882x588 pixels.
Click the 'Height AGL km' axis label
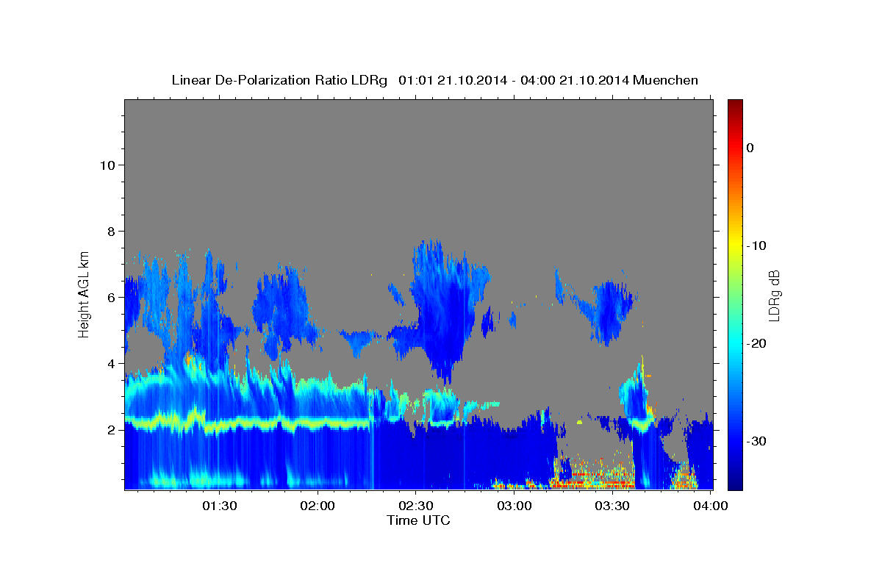coord(85,293)
